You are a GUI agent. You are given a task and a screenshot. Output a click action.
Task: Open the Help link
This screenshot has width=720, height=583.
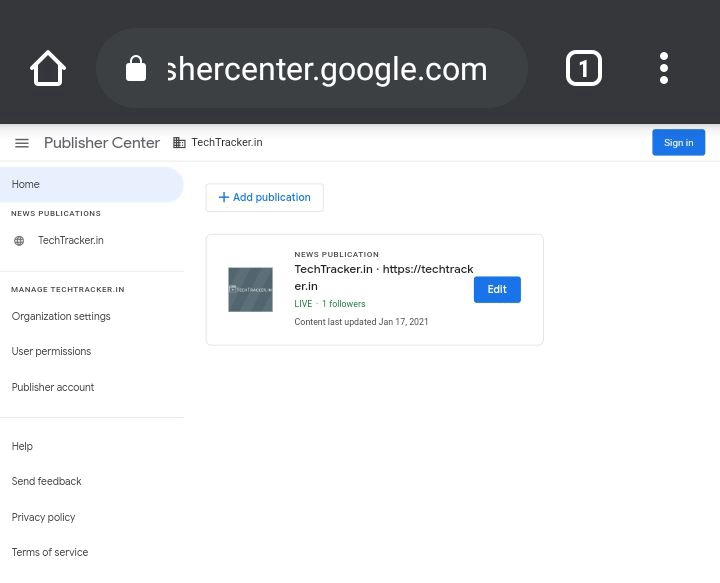point(22,447)
